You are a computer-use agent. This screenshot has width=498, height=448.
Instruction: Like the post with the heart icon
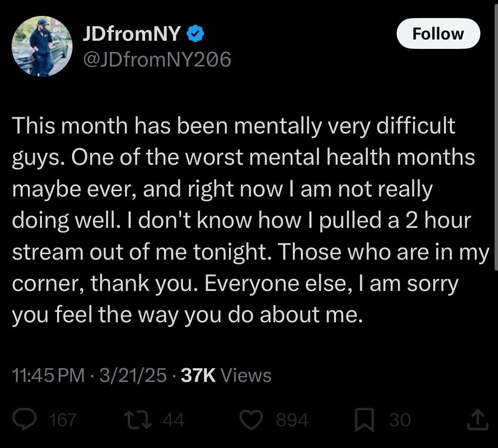(x=251, y=420)
